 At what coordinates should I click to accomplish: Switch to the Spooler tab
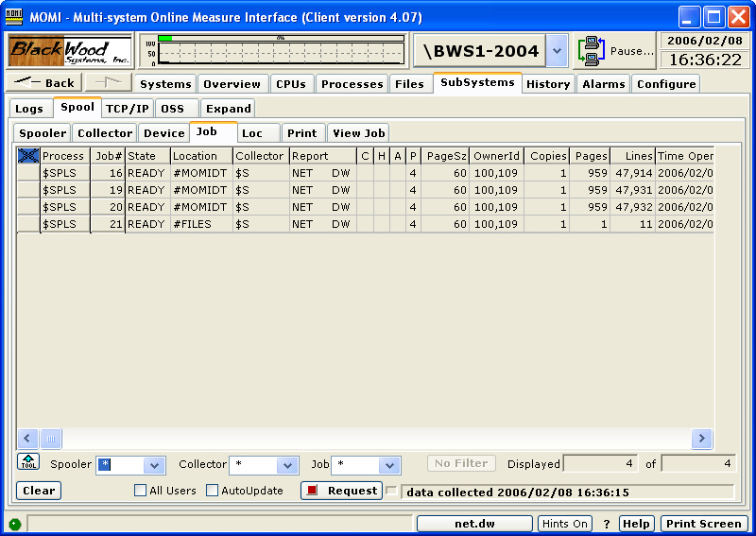point(43,133)
